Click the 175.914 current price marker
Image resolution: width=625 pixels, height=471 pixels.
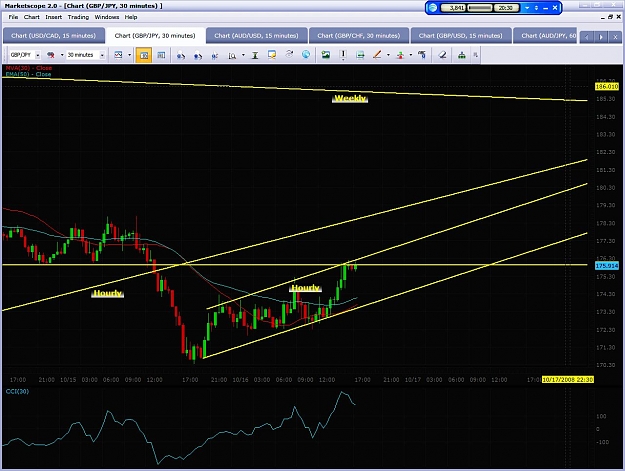[x=606, y=266]
